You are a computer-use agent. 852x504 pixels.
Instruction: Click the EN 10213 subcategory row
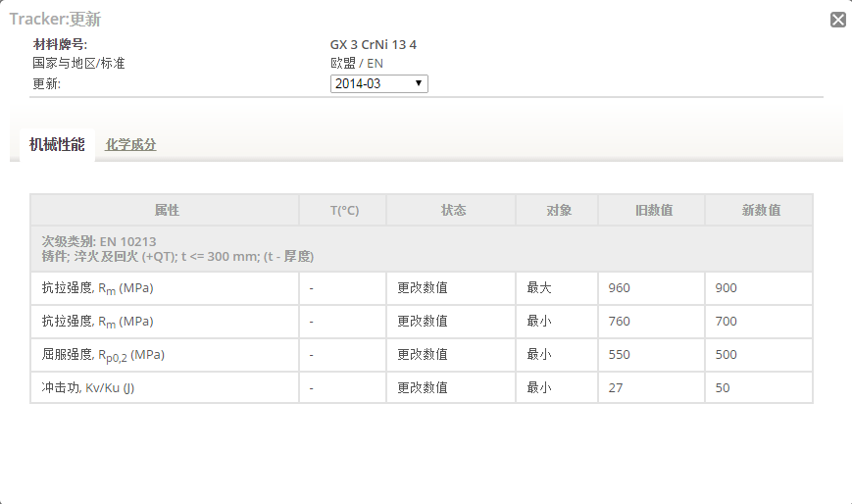(x=176, y=248)
